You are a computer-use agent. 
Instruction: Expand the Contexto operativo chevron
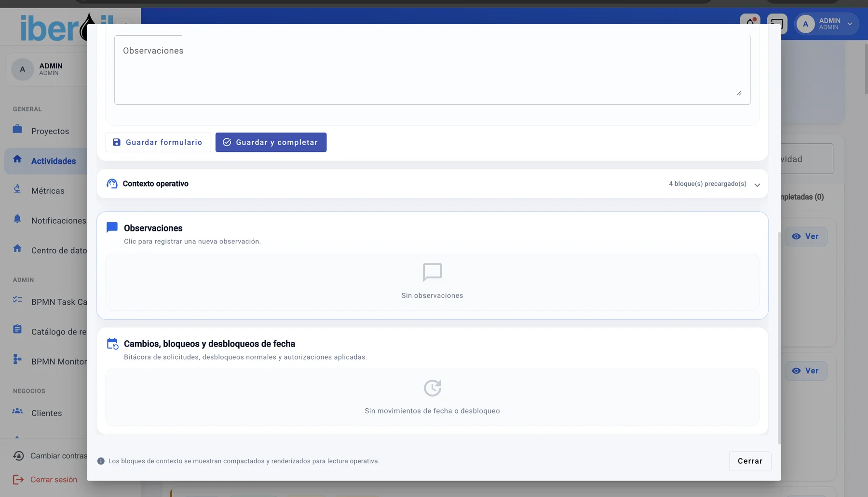pyautogui.click(x=757, y=185)
